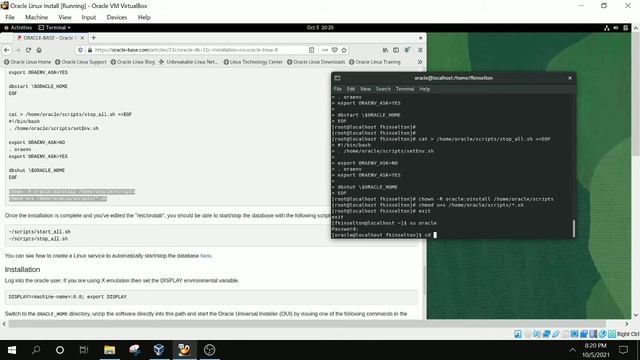Open Oracle Linux Downloads bookmark
Image resolution: width=640 pixels, height=360 pixels.
tap(316, 62)
